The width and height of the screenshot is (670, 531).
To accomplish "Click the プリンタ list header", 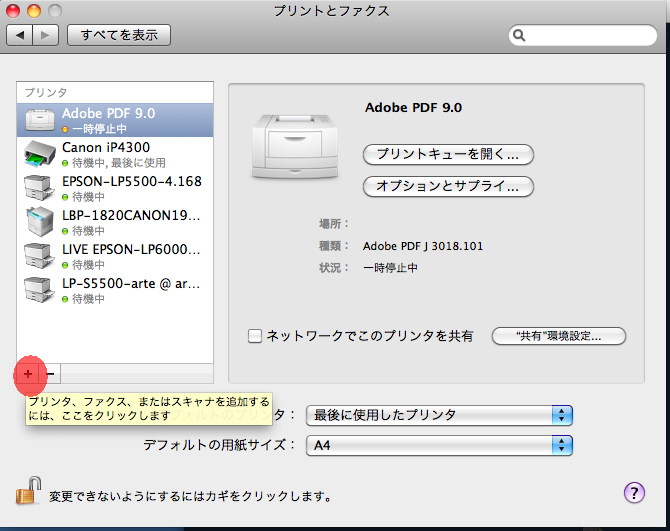I will (46, 92).
